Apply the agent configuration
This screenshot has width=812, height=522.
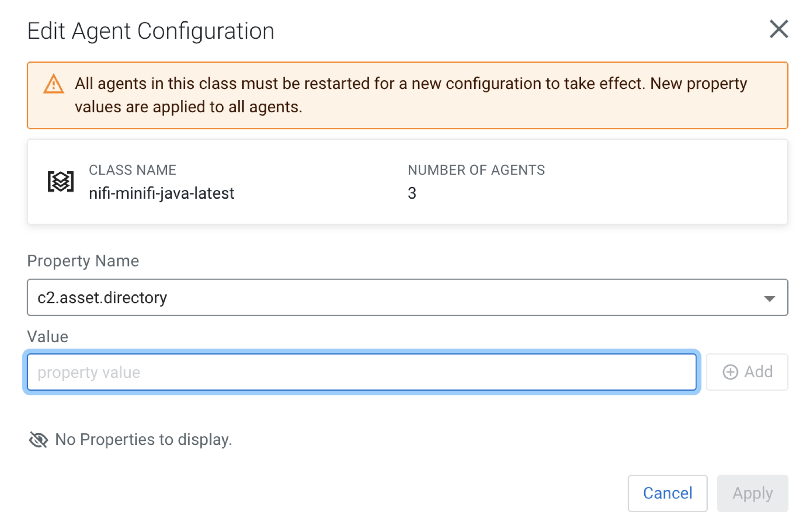click(752, 493)
